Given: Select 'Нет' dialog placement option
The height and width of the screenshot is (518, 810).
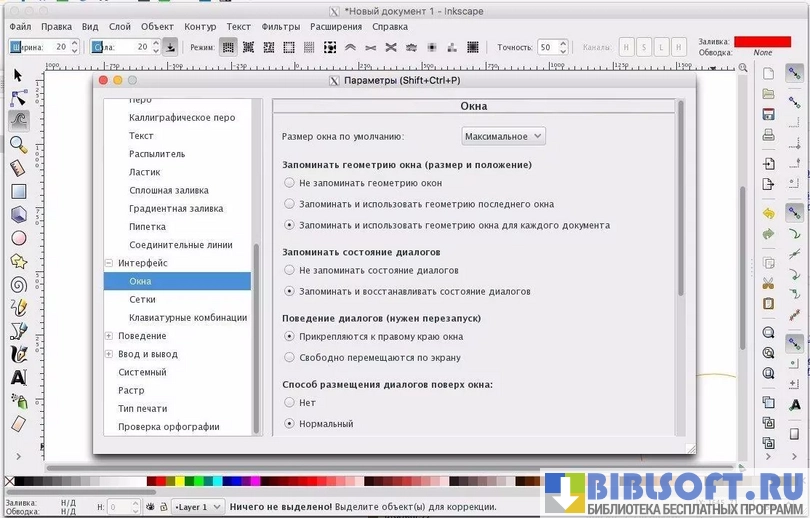Looking at the screenshot, I should [290, 402].
